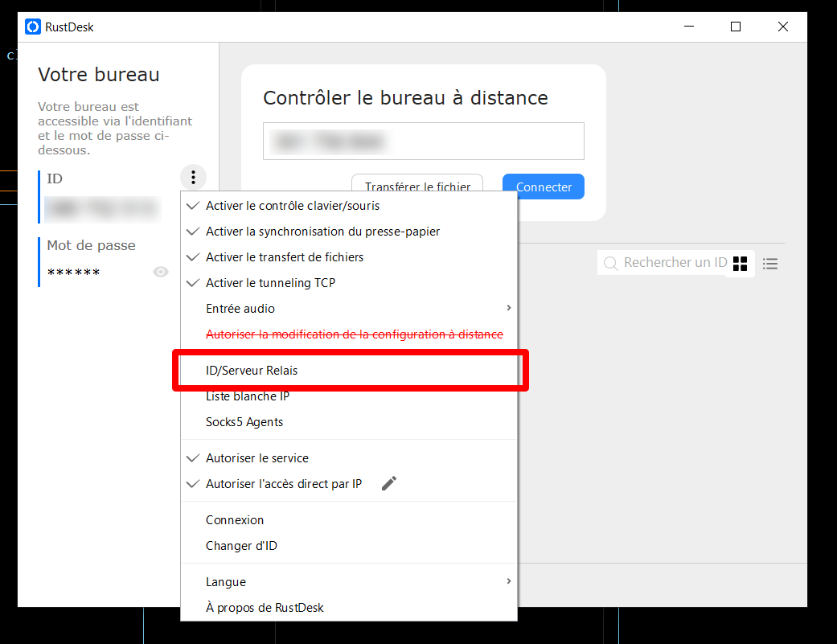Viewport: 837px width, 644px height.
Task: Reveal password with the eye icon
Action: point(161,272)
